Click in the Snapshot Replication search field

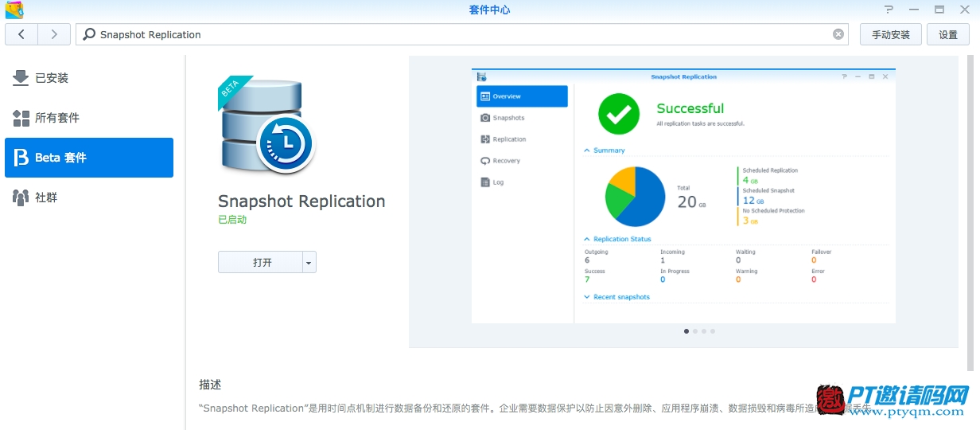tap(464, 34)
